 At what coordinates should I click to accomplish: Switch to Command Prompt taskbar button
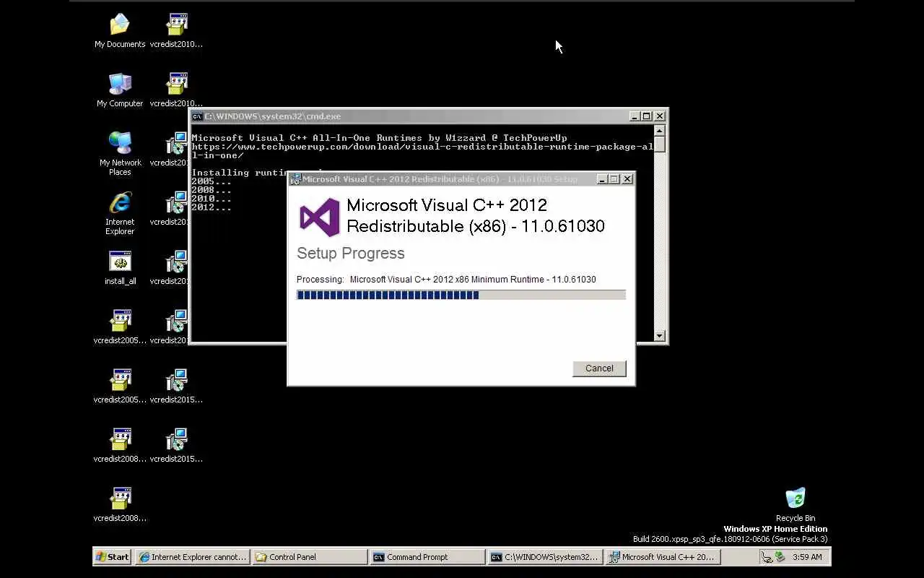(x=427, y=557)
